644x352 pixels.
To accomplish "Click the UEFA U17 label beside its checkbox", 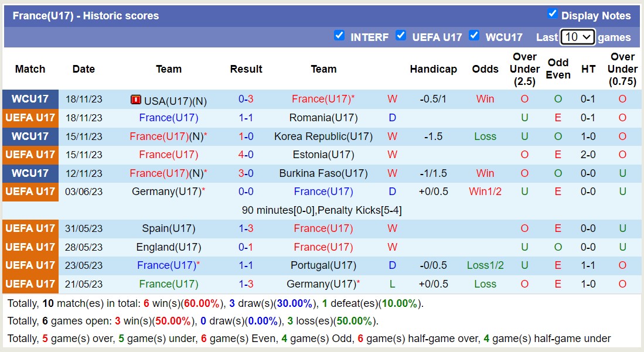I will [x=437, y=37].
